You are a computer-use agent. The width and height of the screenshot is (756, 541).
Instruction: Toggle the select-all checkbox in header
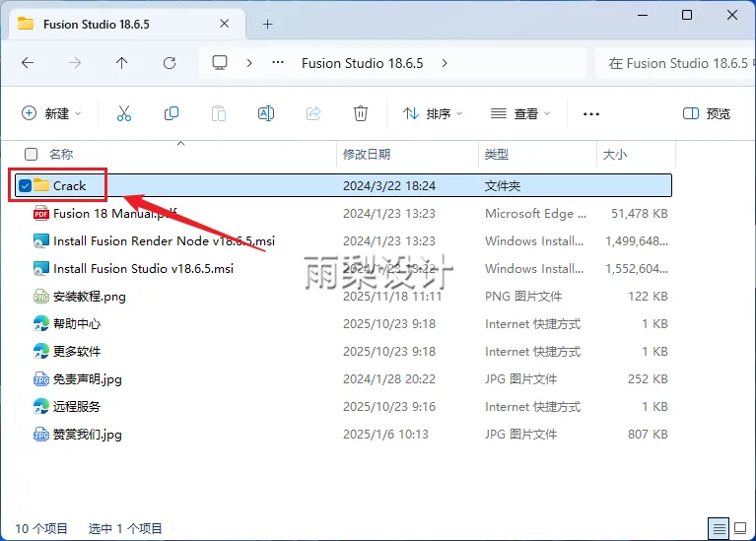point(31,155)
